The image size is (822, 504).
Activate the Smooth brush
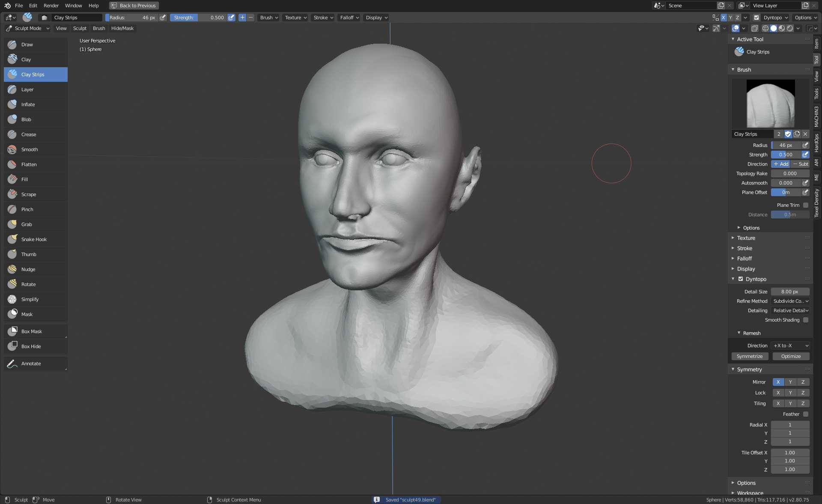pos(30,149)
